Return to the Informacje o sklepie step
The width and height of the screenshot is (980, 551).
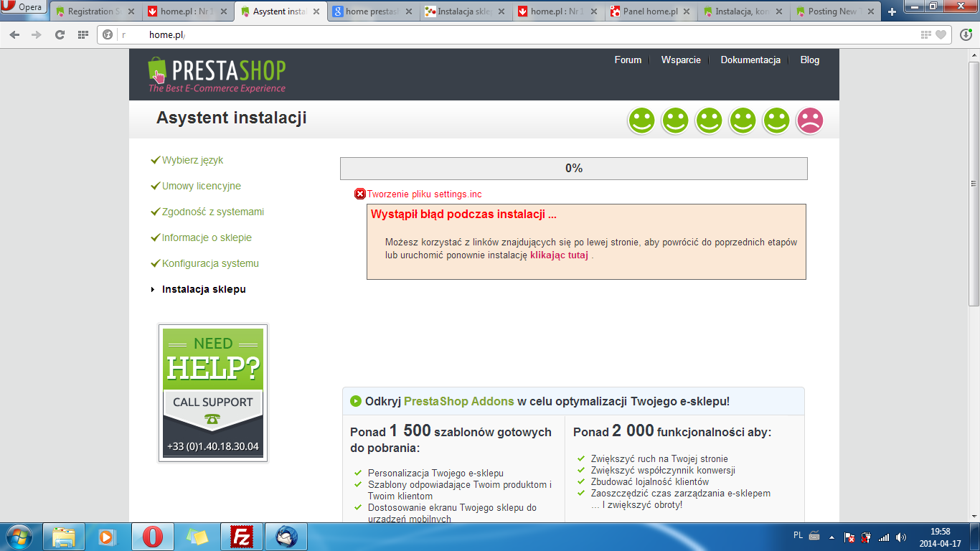point(207,237)
